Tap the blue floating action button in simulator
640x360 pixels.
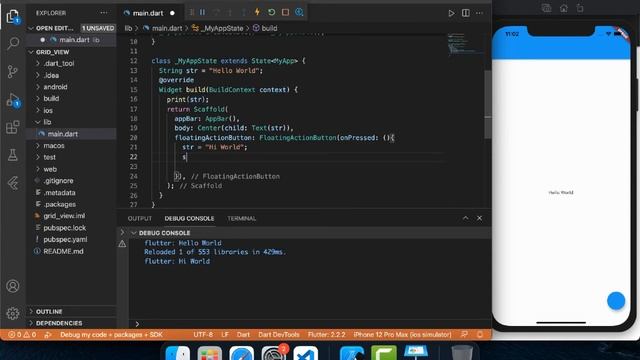(616, 301)
